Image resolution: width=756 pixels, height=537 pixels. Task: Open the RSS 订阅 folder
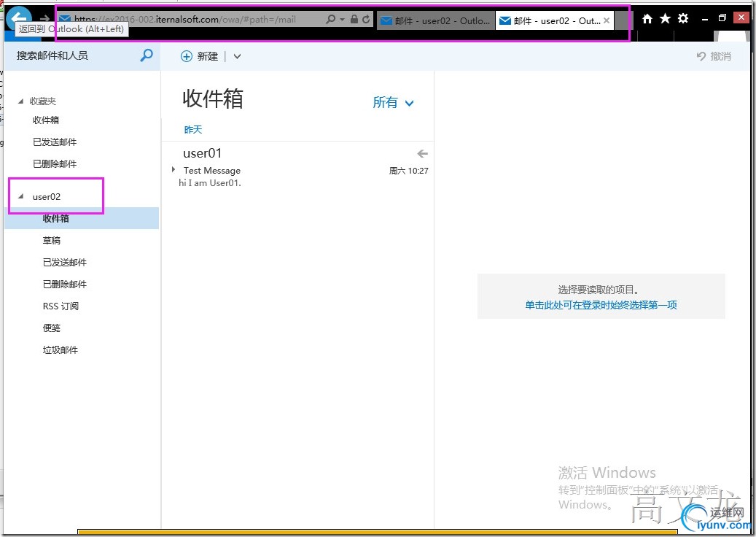point(61,306)
